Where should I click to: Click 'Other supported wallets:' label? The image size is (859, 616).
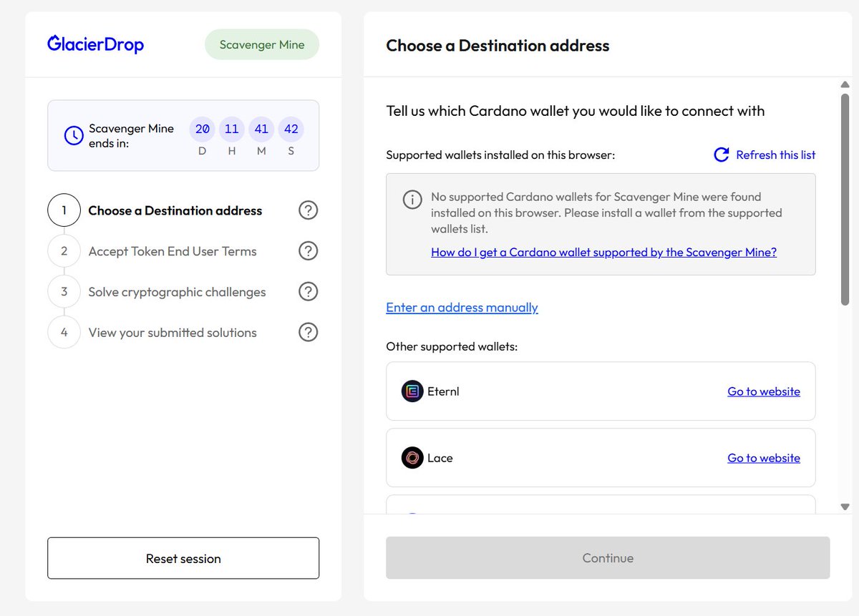[x=452, y=347]
